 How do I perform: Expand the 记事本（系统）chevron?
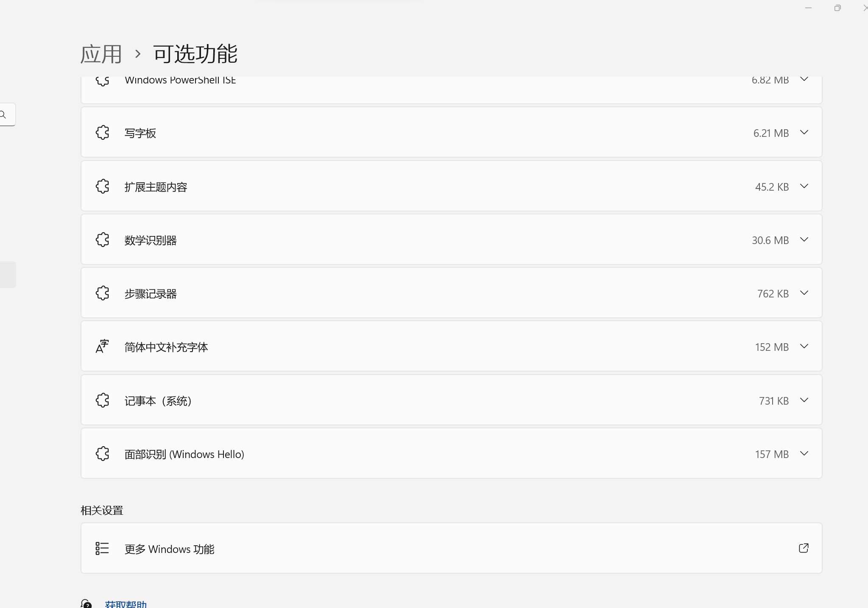coord(804,400)
